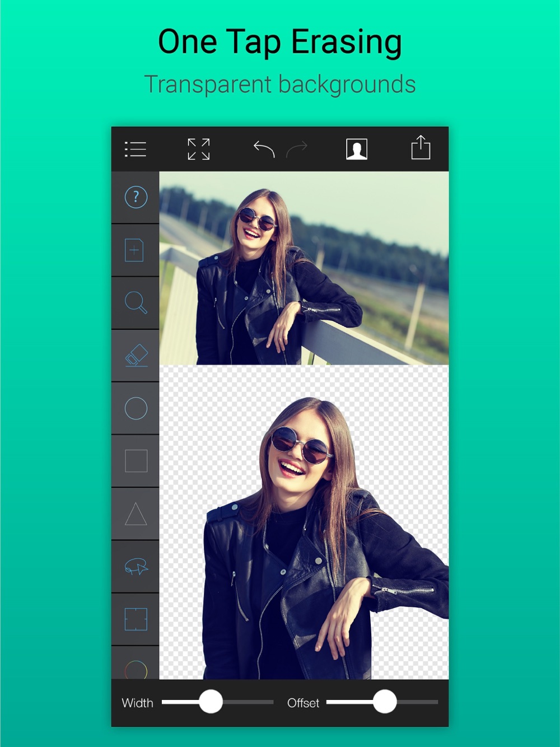The width and height of the screenshot is (560, 747).
Task: Add a new document
Action: (134, 250)
